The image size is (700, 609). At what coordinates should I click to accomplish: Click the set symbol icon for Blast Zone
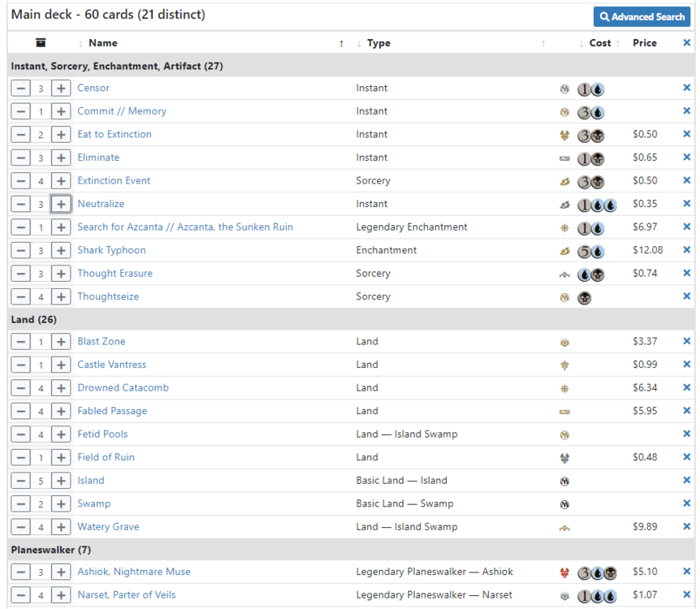click(564, 343)
